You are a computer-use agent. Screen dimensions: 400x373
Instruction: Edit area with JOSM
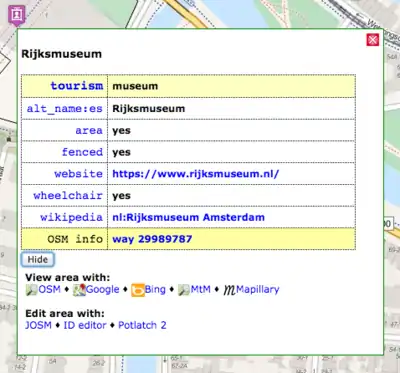point(38,325)
